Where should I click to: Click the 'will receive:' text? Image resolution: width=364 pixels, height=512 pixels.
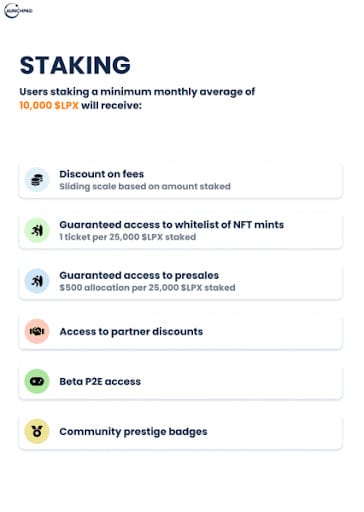[x=111, y=105]
